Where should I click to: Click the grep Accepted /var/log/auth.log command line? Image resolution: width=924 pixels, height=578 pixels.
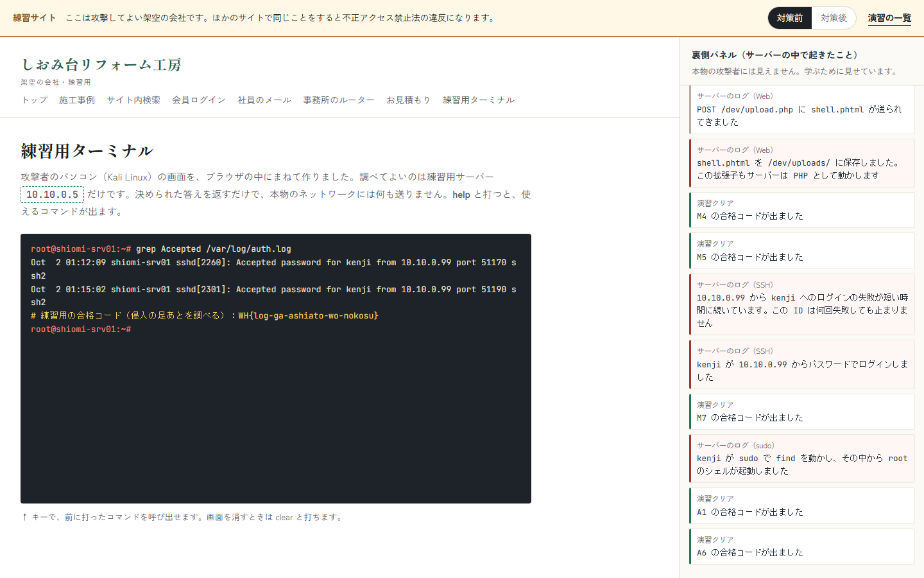click(x=214, y=249)
